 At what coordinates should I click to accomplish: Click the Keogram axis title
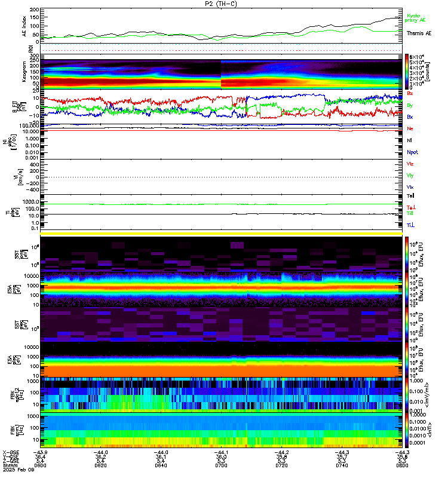point(24,72)
